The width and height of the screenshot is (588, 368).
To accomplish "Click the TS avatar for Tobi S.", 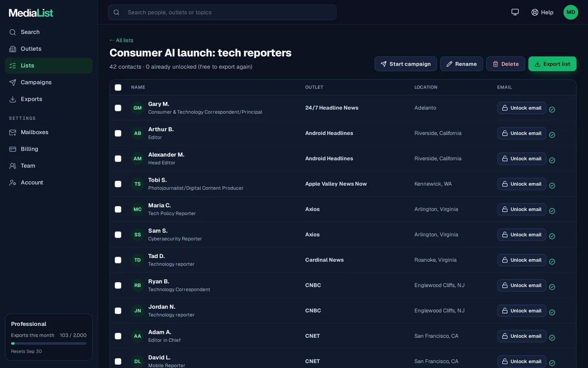I will pyautogui.click(x=138, y=184).
